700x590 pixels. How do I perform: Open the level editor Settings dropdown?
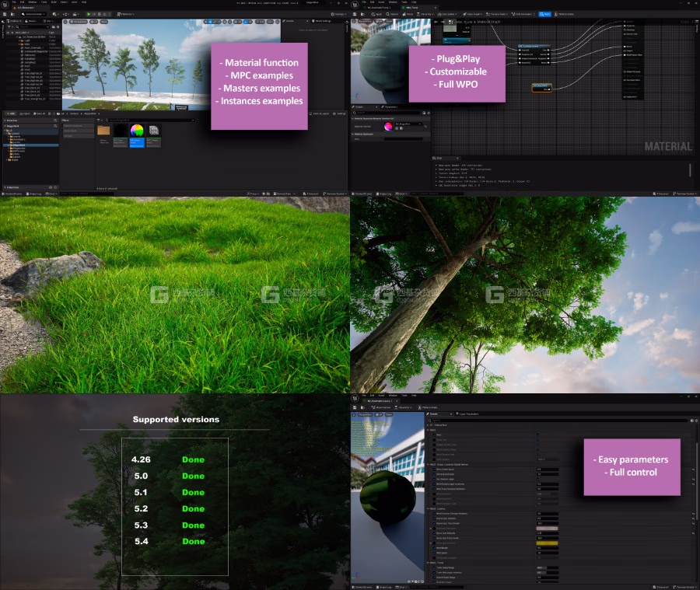[x=339, y=14]
